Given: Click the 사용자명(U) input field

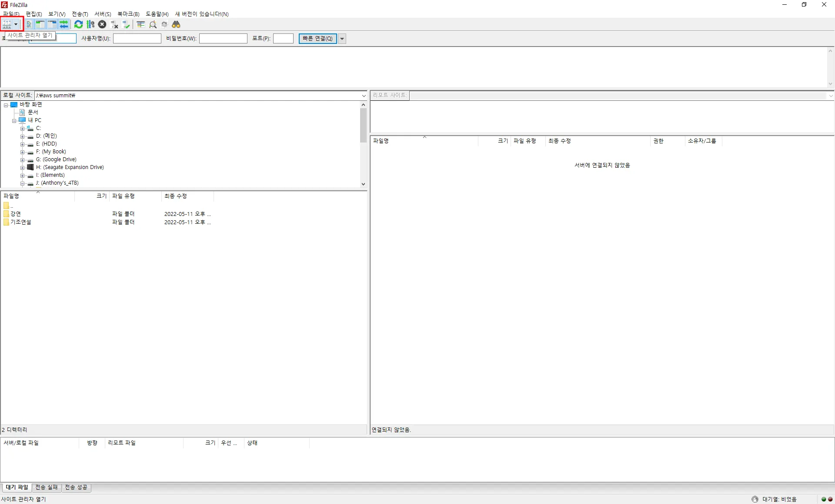Looking at the screenshot, I should (x=137, y=39).
